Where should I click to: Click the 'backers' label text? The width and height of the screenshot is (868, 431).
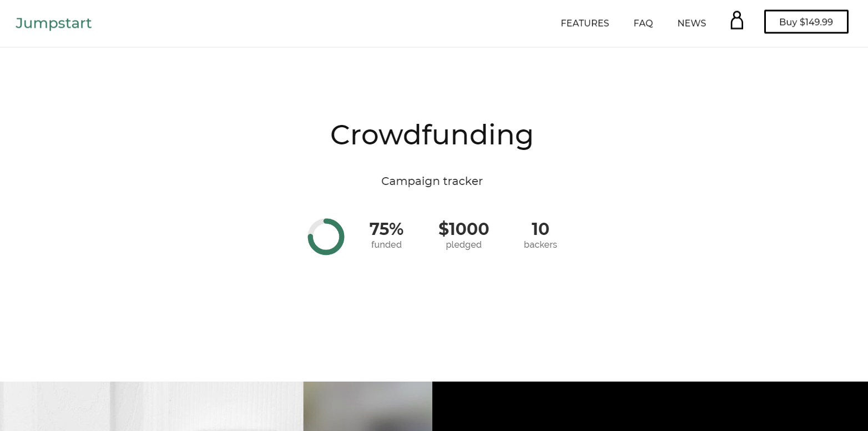(x=540, y=245)
